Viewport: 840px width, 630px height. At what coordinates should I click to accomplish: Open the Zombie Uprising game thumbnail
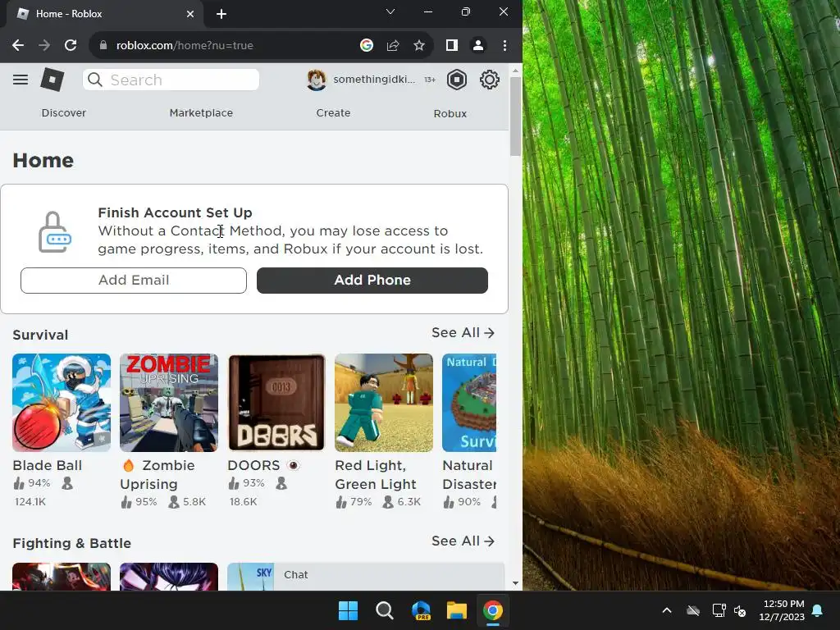(x=169, y=403)
